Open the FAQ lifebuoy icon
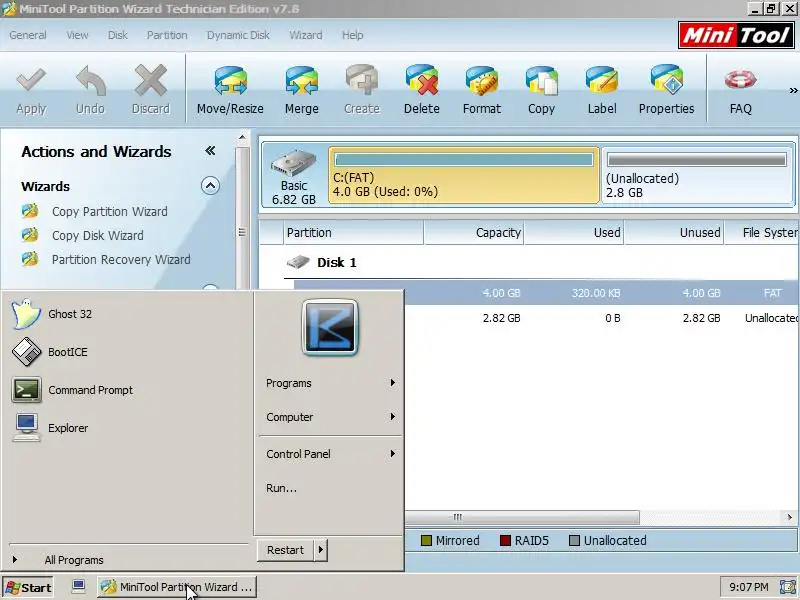 pyautogui.click(x=740, y=80)
